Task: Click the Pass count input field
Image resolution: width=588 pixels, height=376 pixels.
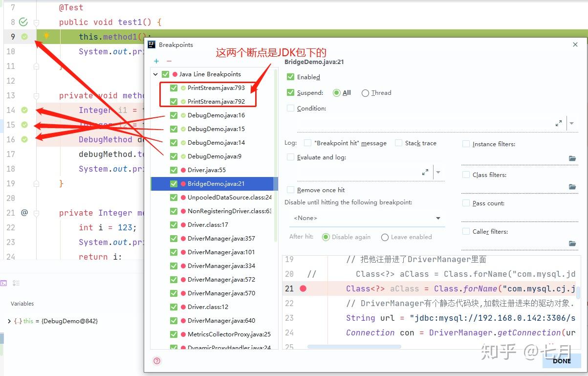Action: tap(520, 215)
